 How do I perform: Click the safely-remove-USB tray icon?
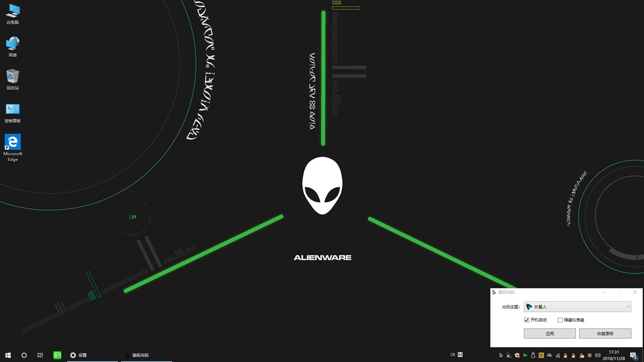pos(534,355)
